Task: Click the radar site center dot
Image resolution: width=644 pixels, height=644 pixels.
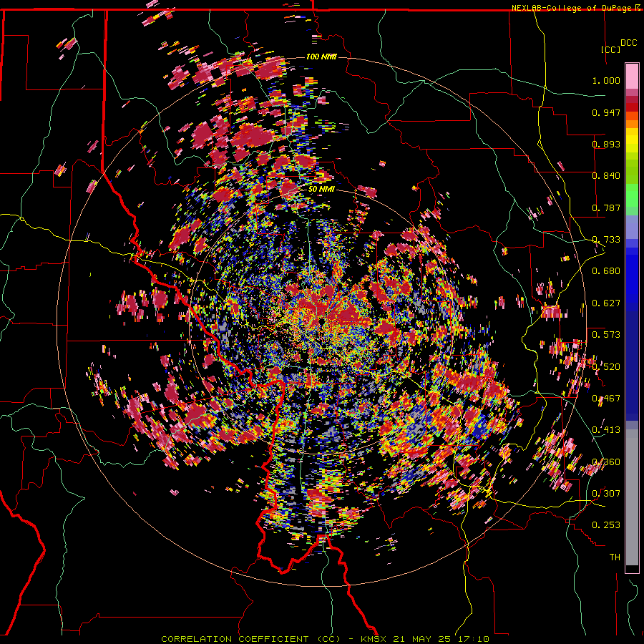Action: point(322,322)
